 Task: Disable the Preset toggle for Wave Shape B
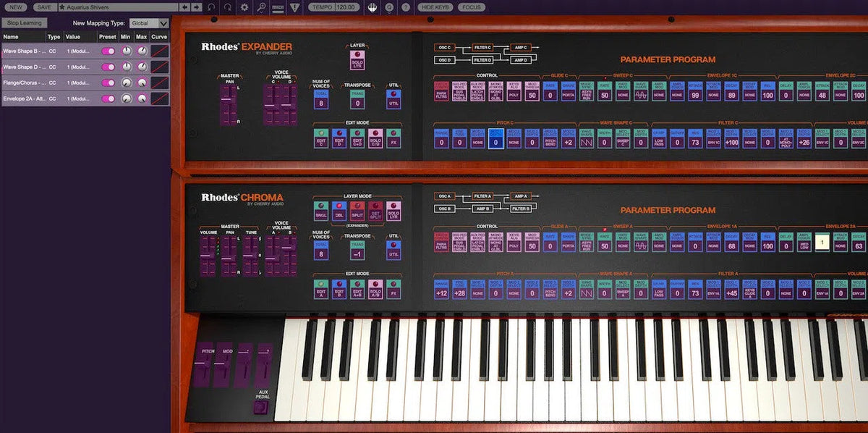click(x=110, y=51)
